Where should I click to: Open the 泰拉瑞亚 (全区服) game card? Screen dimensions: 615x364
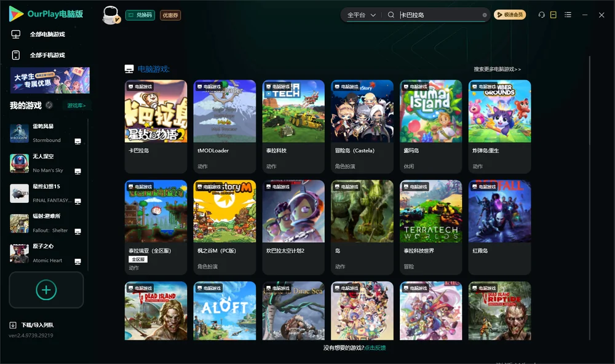point(156,227)
